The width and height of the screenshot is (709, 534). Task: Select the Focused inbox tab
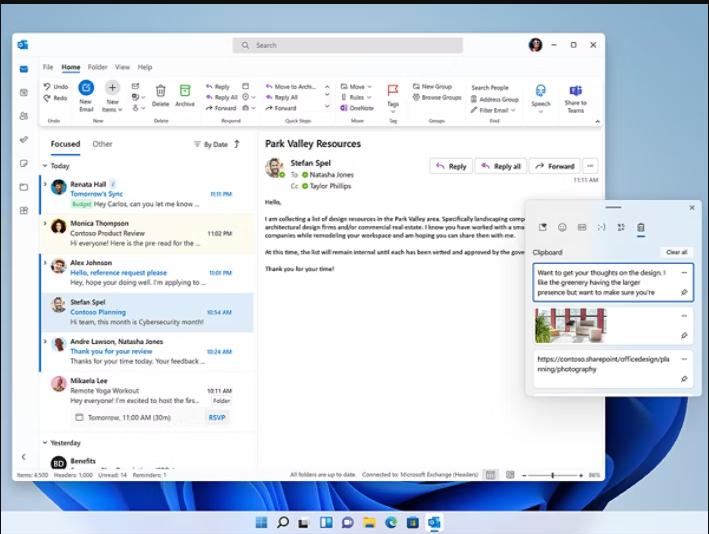pyautogui.click(x=65, y=144)
